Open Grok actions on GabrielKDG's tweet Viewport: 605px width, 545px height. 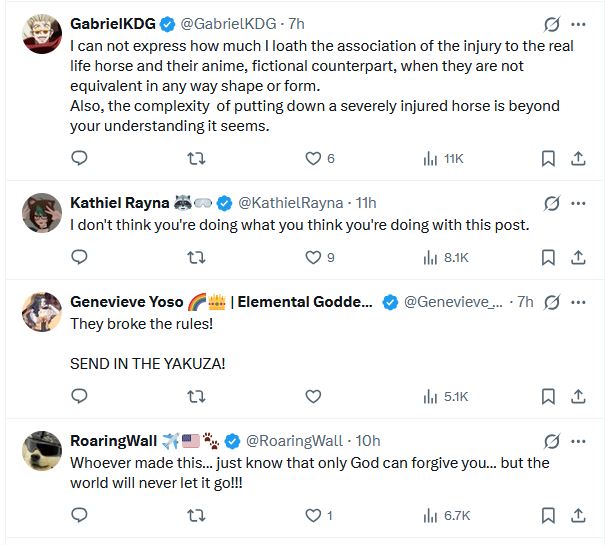pos(550,23)
